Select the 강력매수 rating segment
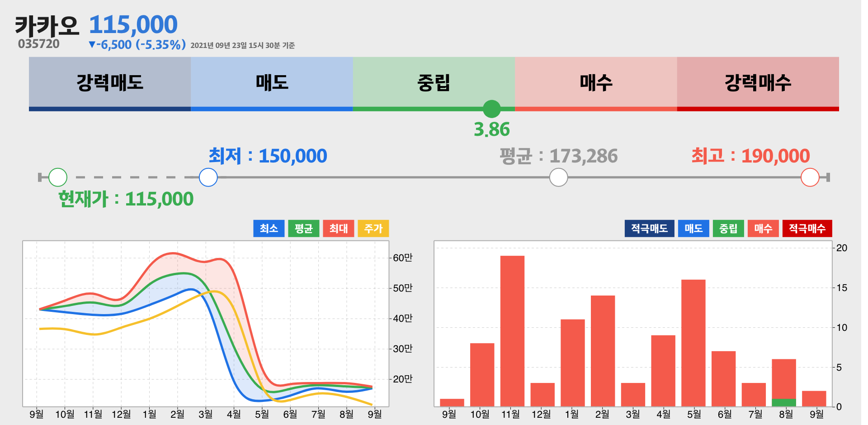This screenshot has width=868, height=425. [x=758, y=84]
